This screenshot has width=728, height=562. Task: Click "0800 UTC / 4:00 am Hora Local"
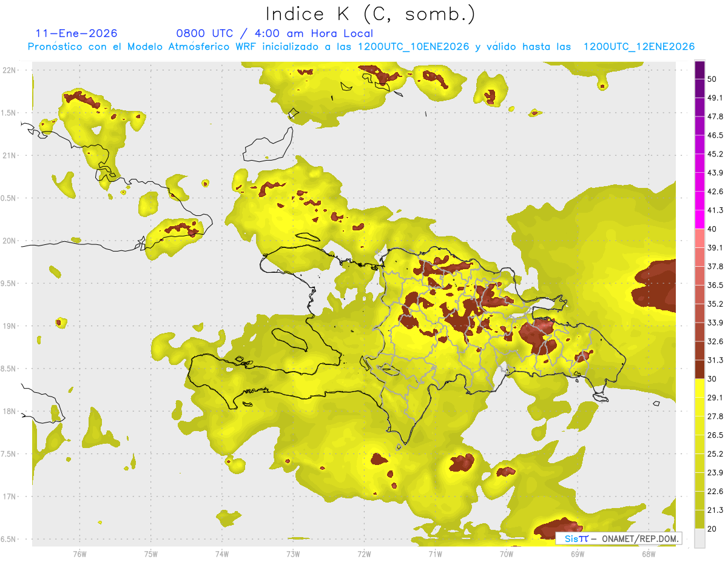tap(274, 33)
